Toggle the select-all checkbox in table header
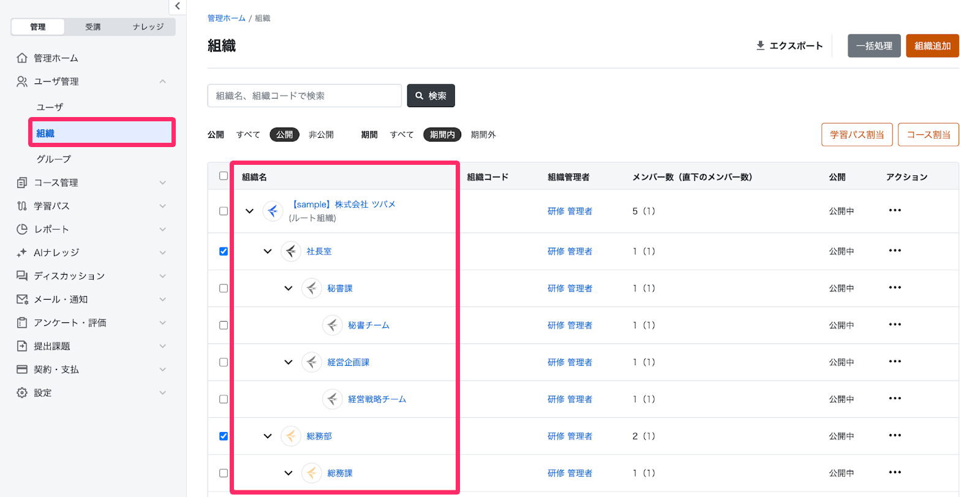980x497 pixels. point(224,176)
